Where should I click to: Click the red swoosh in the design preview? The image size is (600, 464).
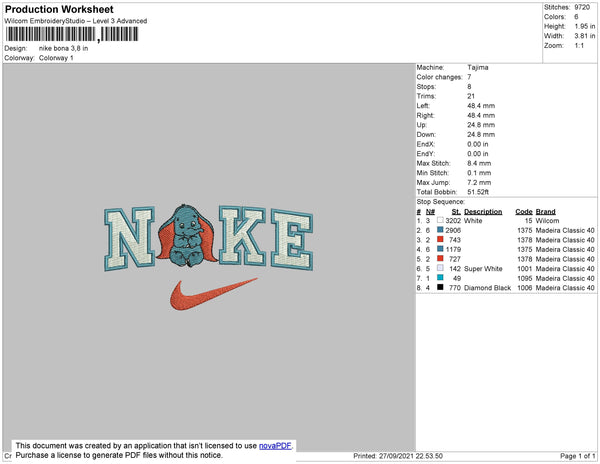pyautogui.click(x=213, y=294)
